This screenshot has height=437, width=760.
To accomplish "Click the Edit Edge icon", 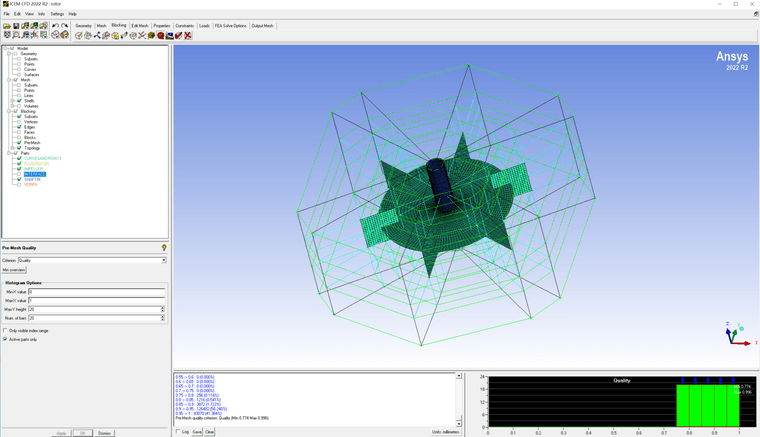I will [x=142, y=35].
